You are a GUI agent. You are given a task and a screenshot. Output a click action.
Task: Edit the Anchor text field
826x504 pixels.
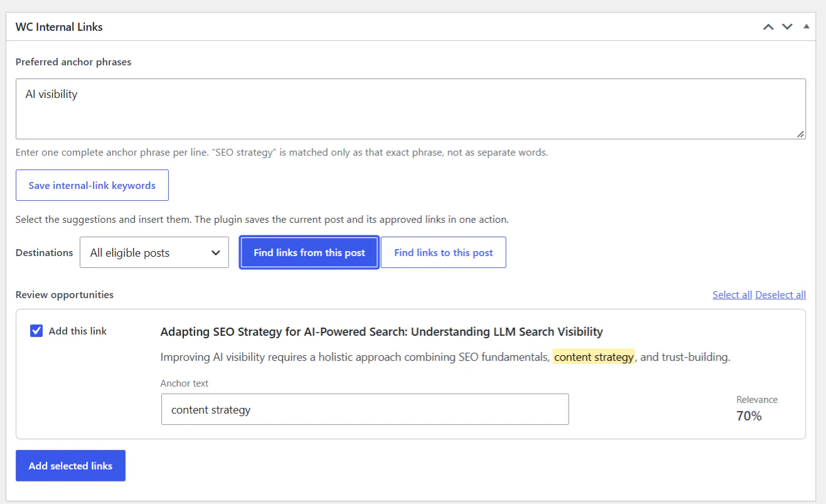point(365,409)
